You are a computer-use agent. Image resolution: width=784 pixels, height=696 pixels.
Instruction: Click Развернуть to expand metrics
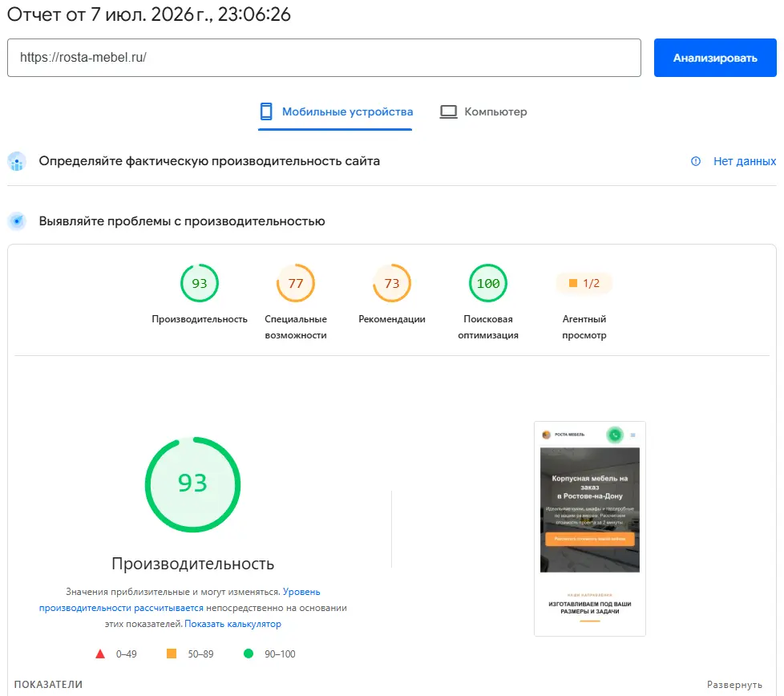(x=734, y=685)
